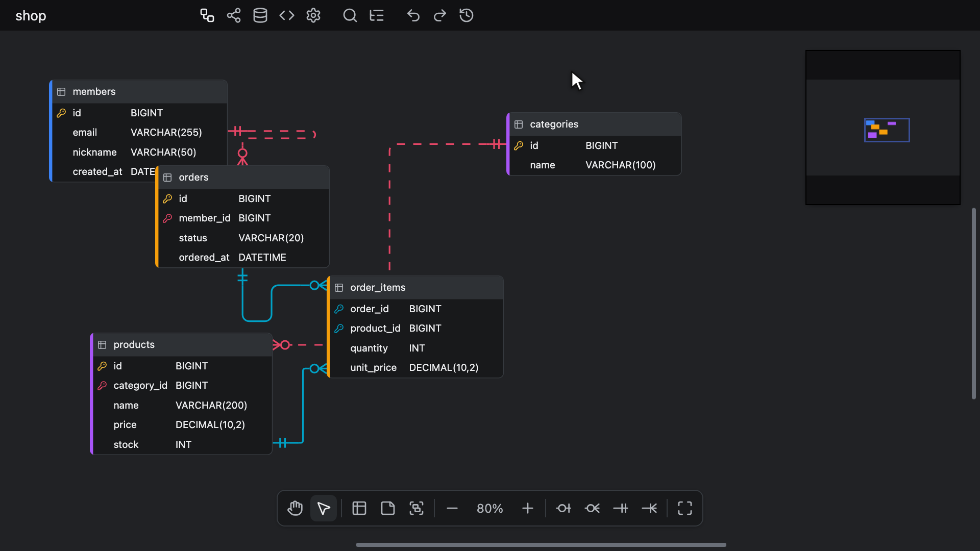Click the horizontal scrollbar at bottom
Viewport: 980px width, 551px height.
(541, 545)
